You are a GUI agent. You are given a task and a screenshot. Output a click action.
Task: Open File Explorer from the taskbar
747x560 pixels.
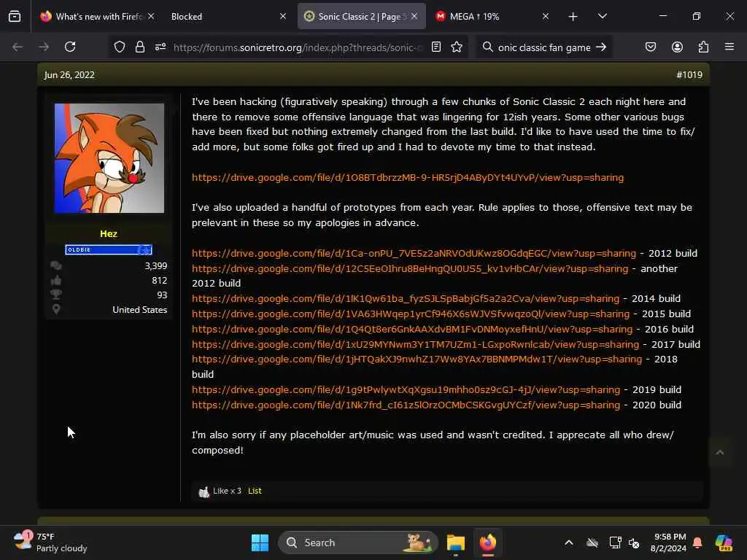[455, 542]
